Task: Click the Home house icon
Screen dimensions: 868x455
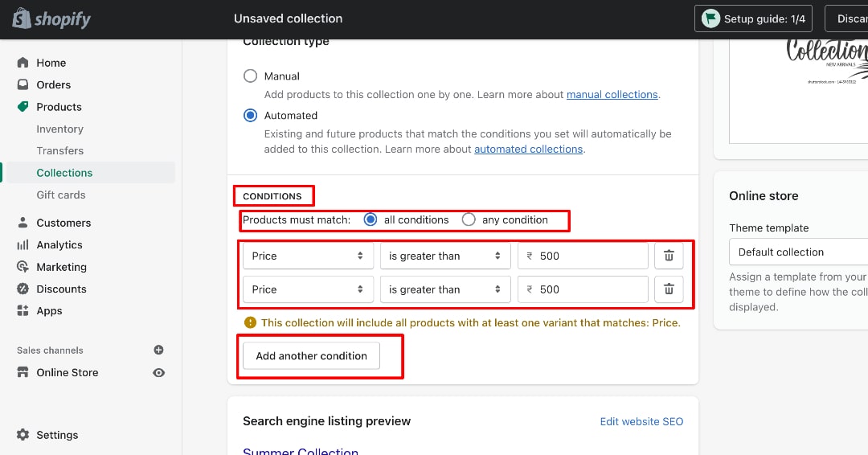Action: [23, 63]
